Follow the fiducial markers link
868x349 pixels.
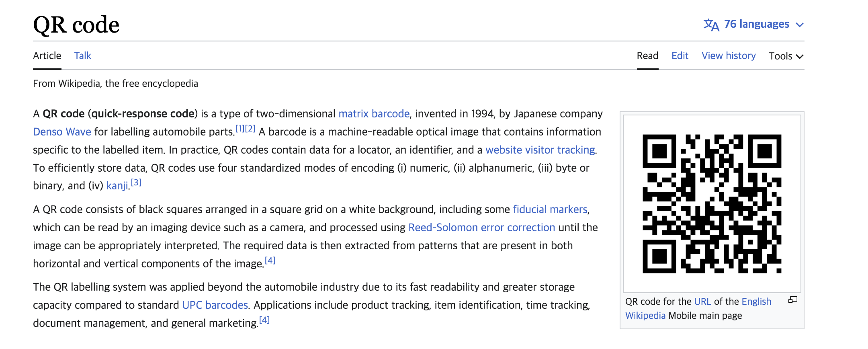click(550, 209)
